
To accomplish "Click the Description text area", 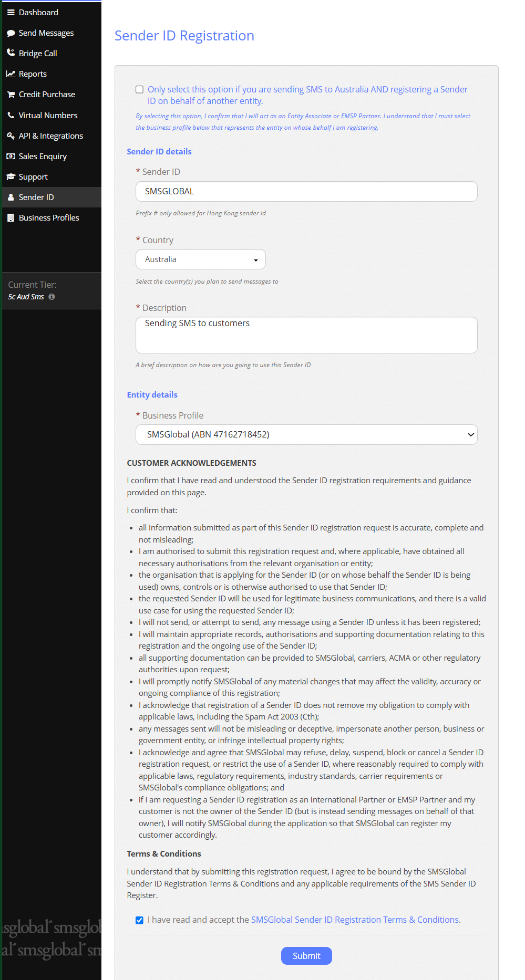I will 306,335.
